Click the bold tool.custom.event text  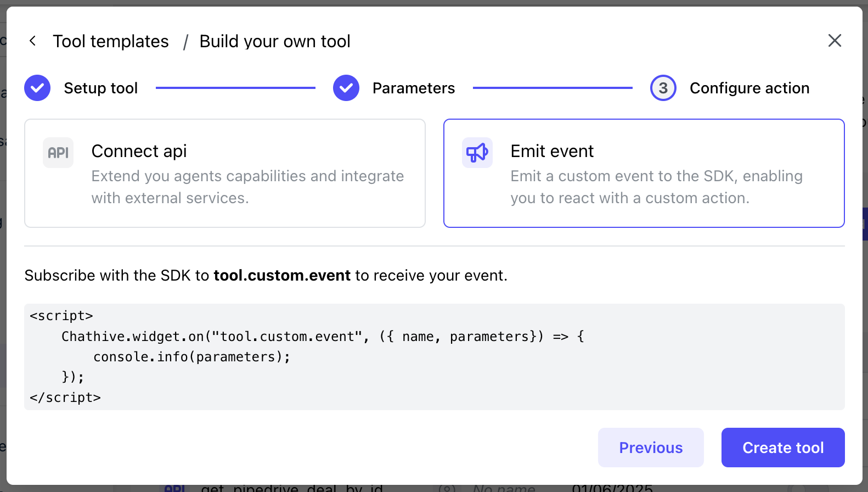pyautogui.click(x=282, y=275)
